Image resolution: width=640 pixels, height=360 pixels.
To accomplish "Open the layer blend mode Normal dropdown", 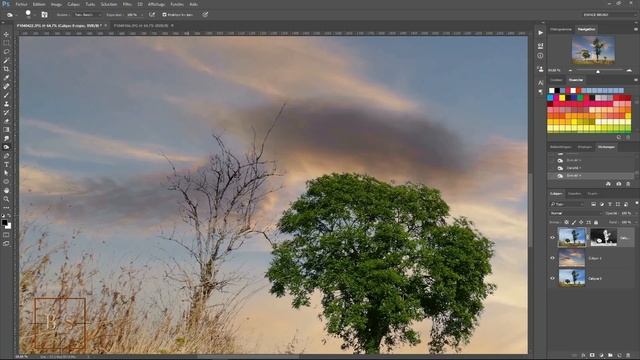I will (x=576, y=213).
